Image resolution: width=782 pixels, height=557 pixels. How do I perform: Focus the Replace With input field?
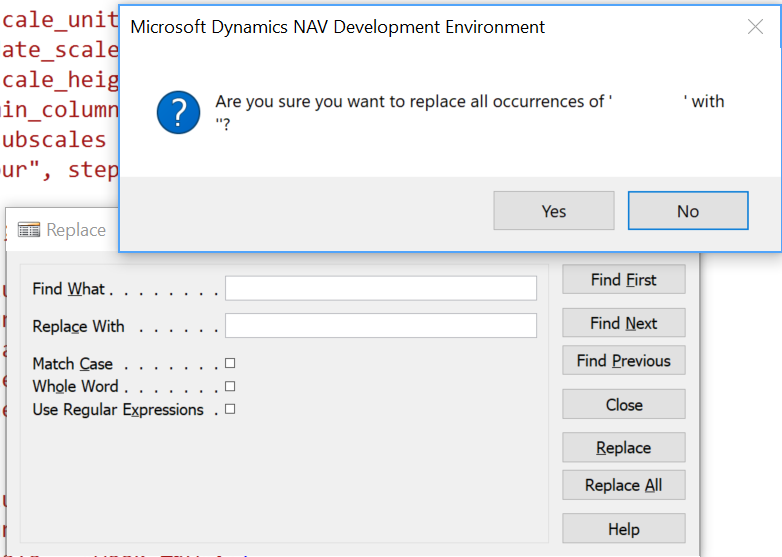pyautogui.click(x=381, y=326)
